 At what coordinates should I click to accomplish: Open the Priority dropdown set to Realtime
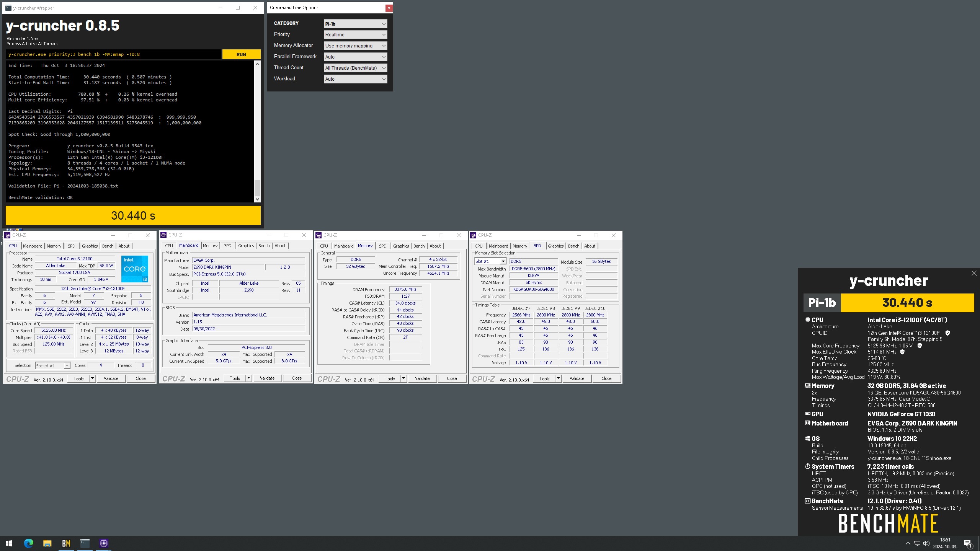pos(355,35)
